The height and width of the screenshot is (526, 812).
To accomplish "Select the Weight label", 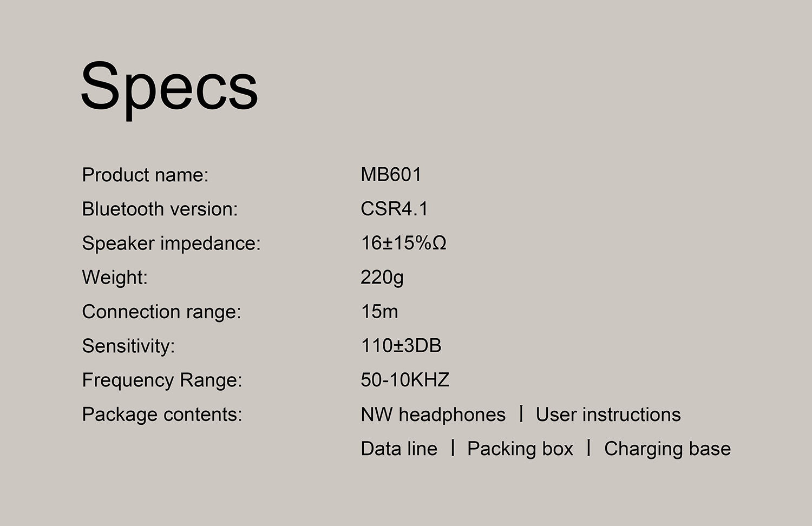I will click(x=115, y=278).
